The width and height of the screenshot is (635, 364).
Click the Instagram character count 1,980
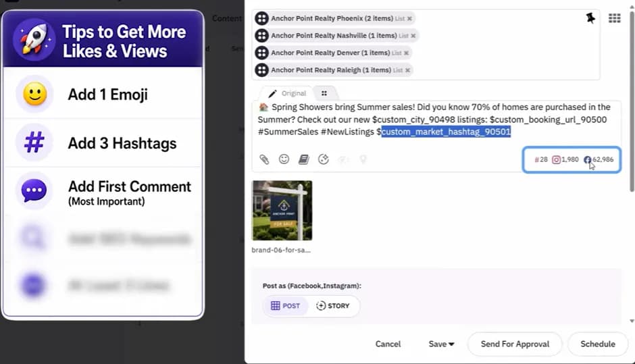pos(565,159)
